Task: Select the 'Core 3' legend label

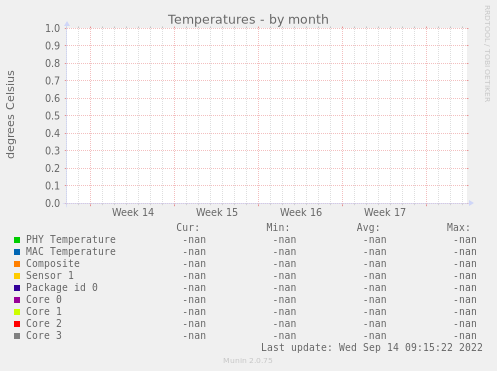Action: coord(44,336)
